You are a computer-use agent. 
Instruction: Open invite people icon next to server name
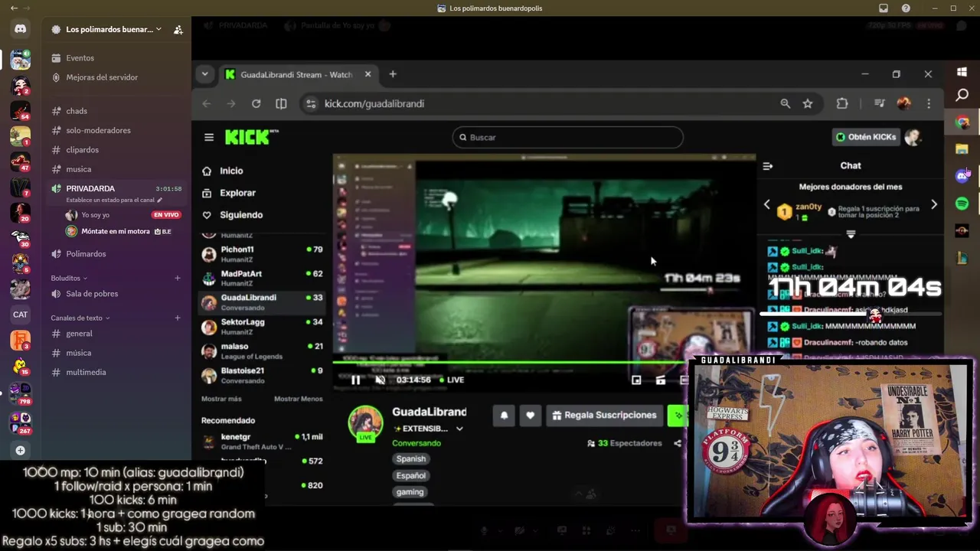click(178, 30)
